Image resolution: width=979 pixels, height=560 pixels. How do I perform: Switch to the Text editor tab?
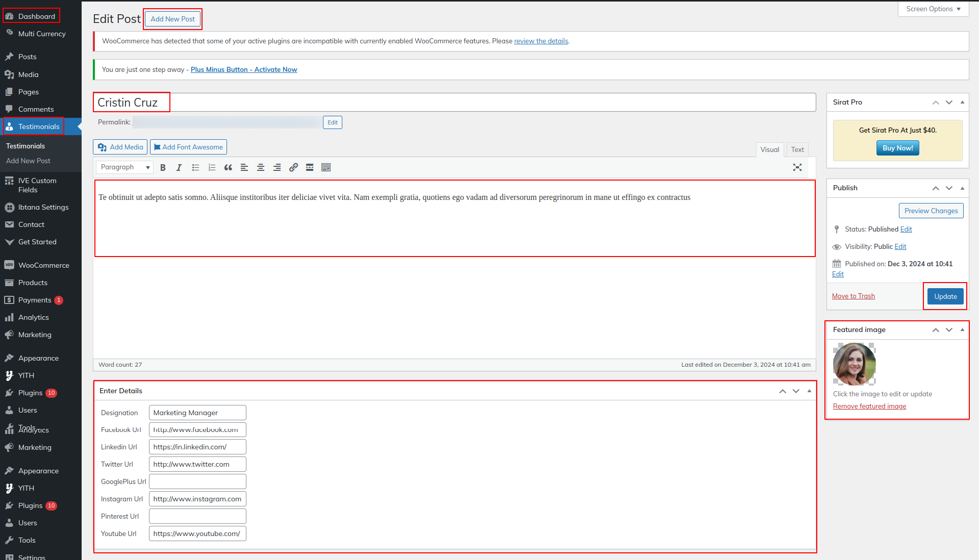[x=797, y=149]
